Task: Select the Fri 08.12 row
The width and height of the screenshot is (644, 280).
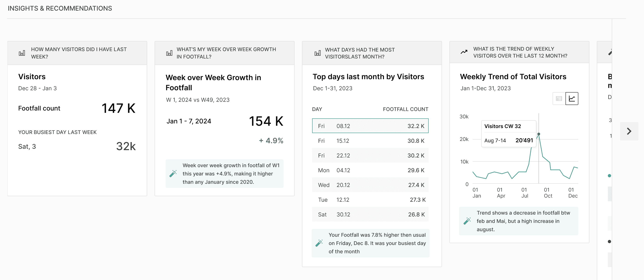Action: pyautogui.click(x=370, y=126)
